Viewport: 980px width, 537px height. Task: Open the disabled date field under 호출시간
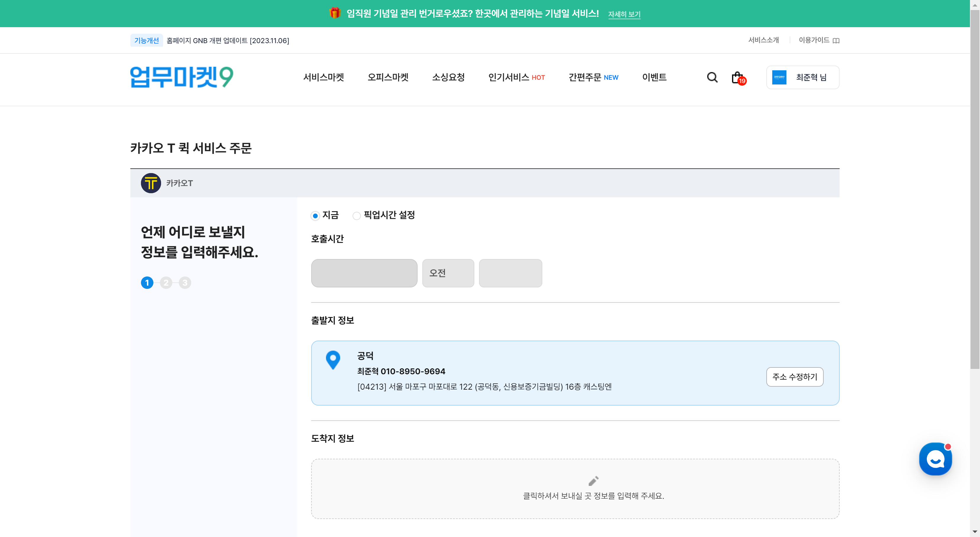[x=364, y=273]
